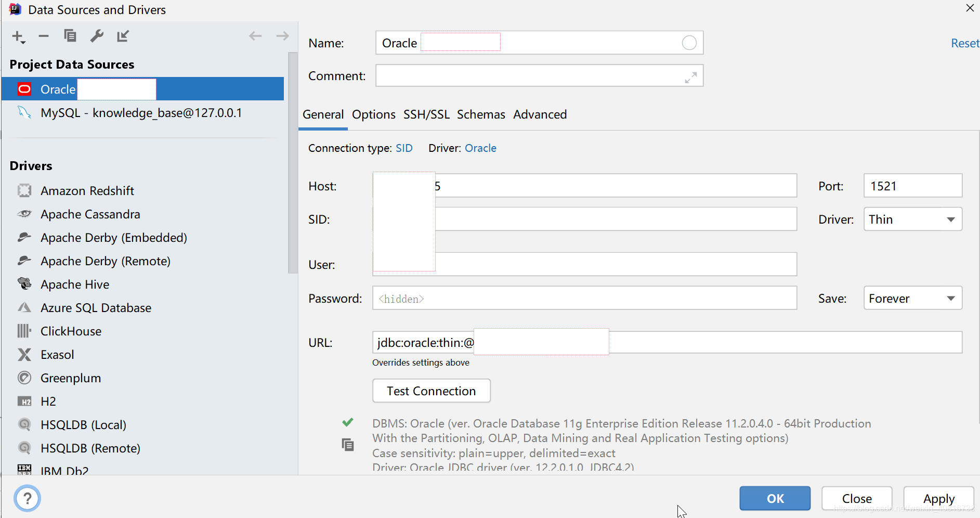980x518 pixels.
Task: Click the H2 driver icon
Action: pos(24,402)
